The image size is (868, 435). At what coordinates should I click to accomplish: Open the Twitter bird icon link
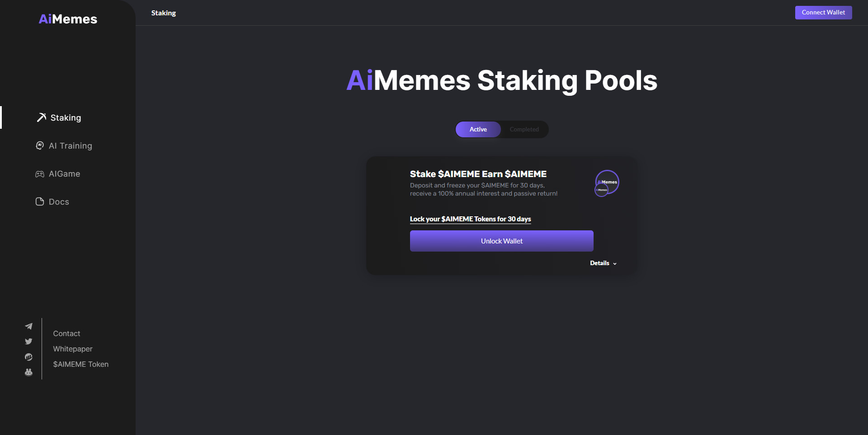tap(28, 341)
